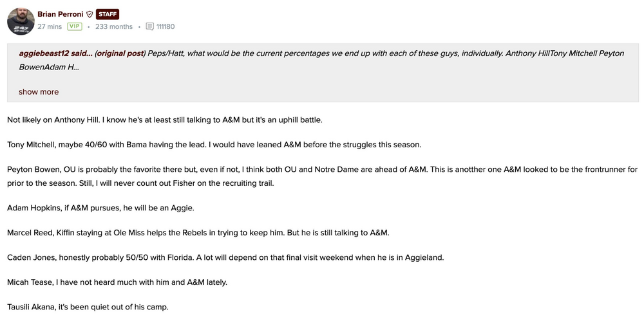This screenshot has height=319, width=644.
Task: Click the 27 mins timestamp
Action: point(50,27)
